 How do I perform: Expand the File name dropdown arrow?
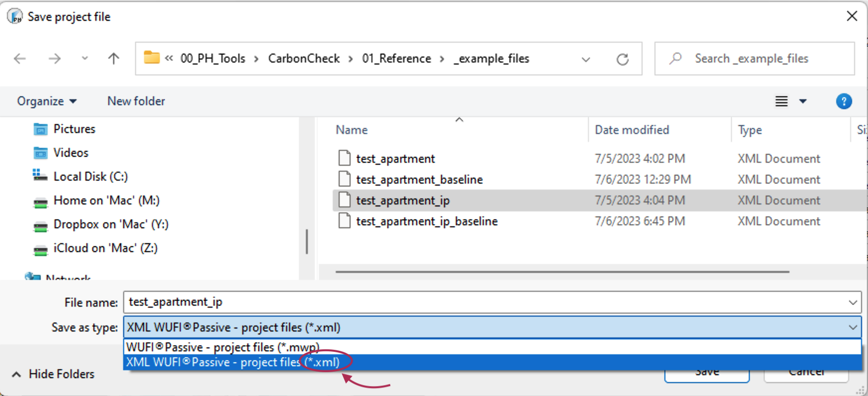(x=853, y=303)
